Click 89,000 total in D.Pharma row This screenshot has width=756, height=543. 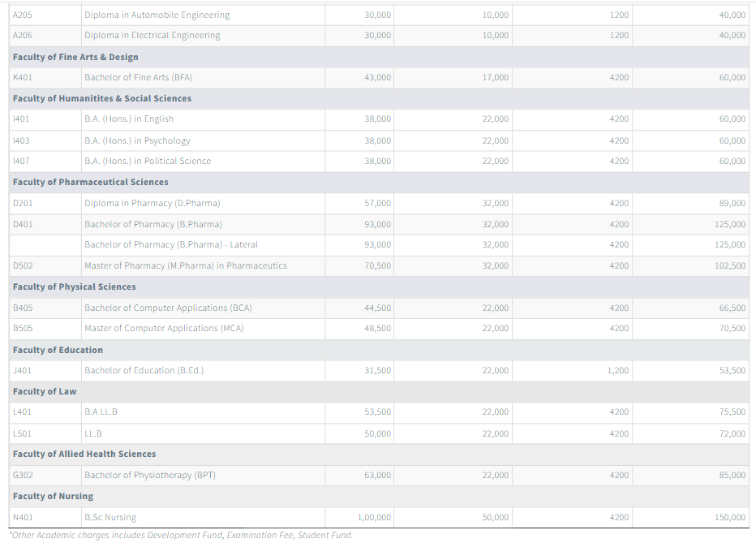tap(732, 203)
